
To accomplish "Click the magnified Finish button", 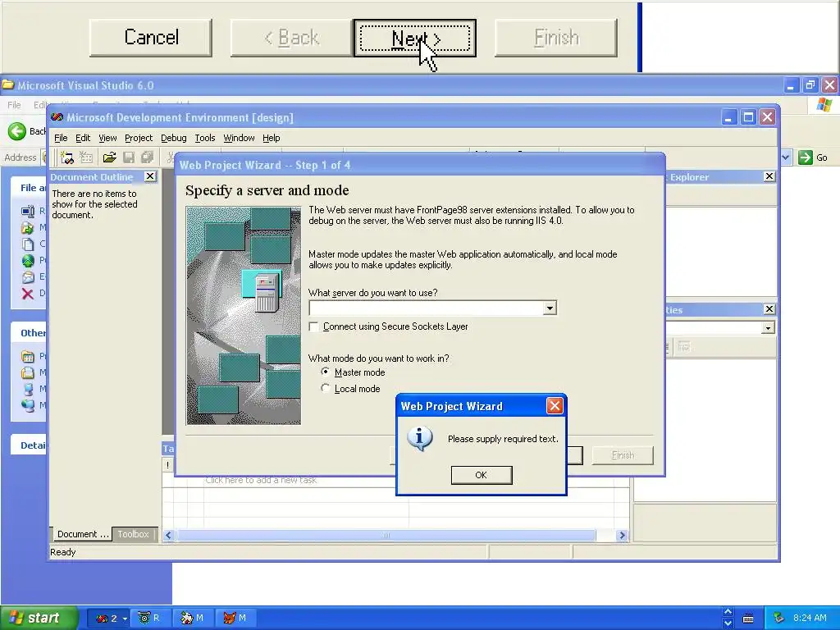I will 556,38.
